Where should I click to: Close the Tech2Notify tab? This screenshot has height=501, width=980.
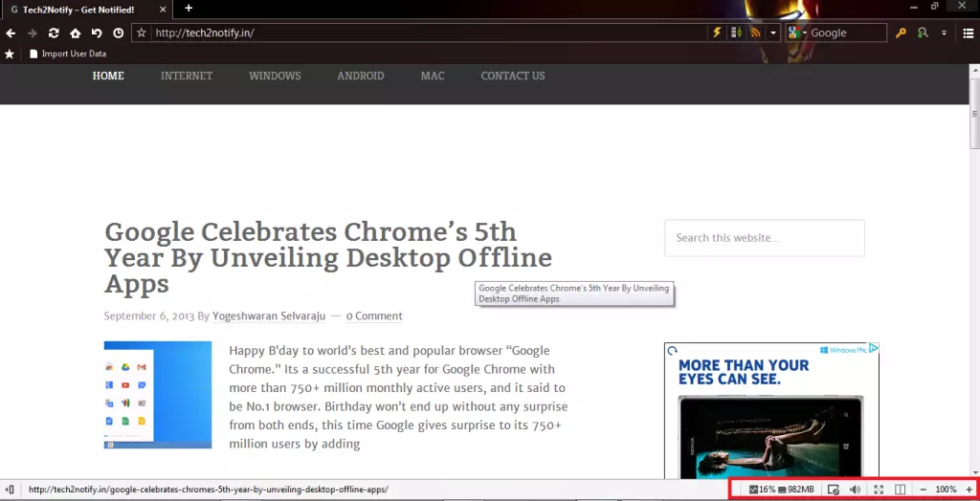(x=163, y=10)
